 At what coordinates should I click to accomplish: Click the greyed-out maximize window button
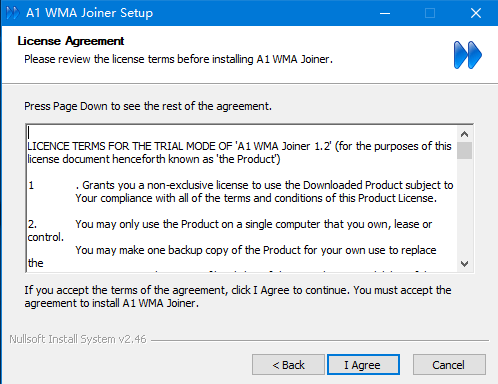430,13
